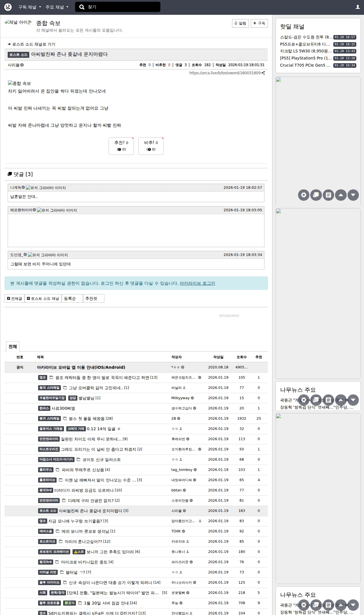Image resolution: width=364 pixels, height=615 pixels.
Task: Click the image icon before 마리야 혼나고싶어??
Action: tap(61, 542)
